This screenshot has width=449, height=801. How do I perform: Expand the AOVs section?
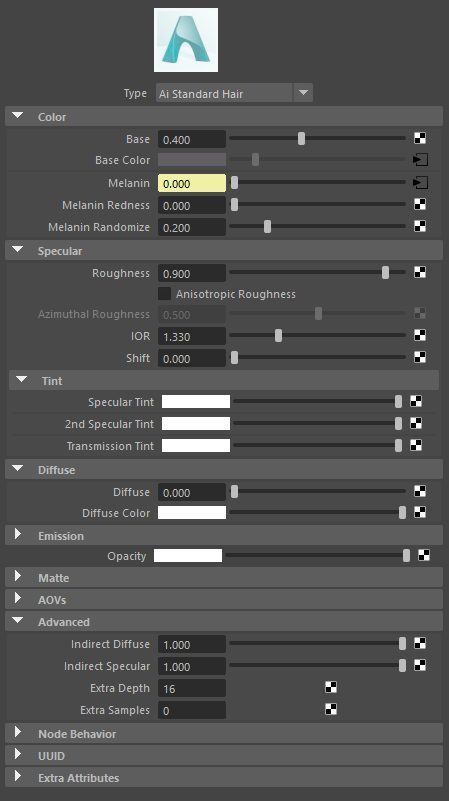pyautogui.click(x=18, y=598)
